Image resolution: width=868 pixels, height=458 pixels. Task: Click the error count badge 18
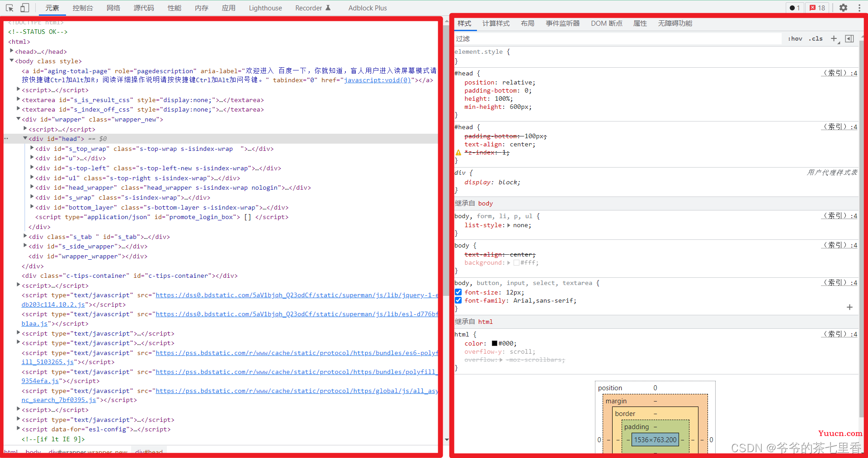click(817, 8)
